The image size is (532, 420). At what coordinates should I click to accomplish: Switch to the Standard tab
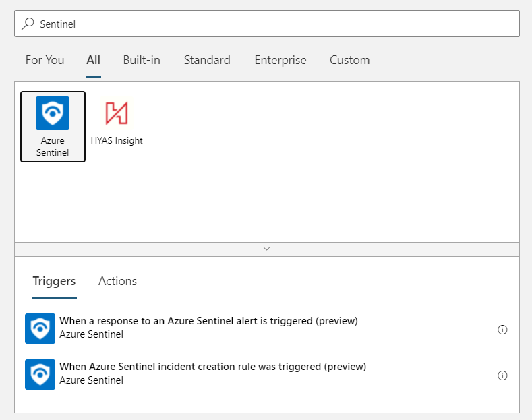tap(207, 60)
